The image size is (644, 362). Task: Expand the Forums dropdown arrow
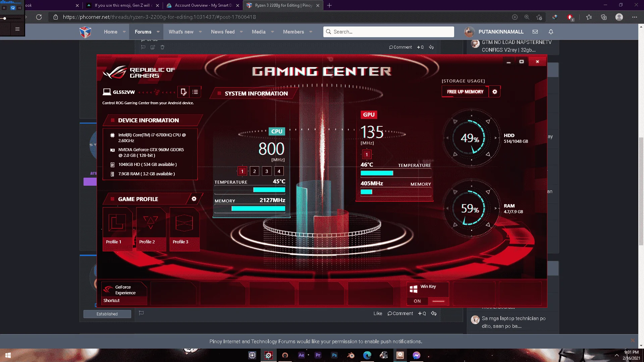pos(158,32)
